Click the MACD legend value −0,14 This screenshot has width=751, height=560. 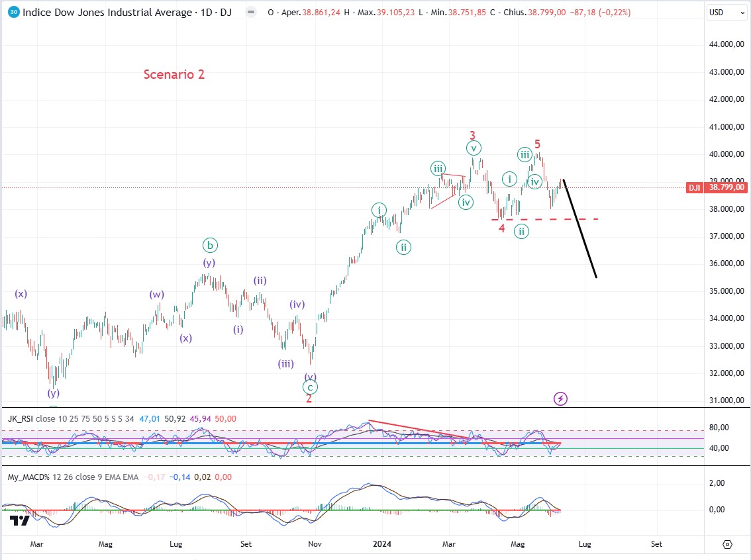pos(179,477)
